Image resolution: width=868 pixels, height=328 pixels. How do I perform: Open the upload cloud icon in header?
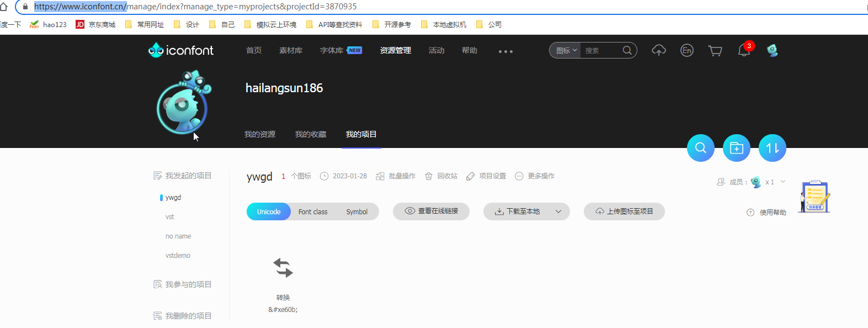click(659, 50)
